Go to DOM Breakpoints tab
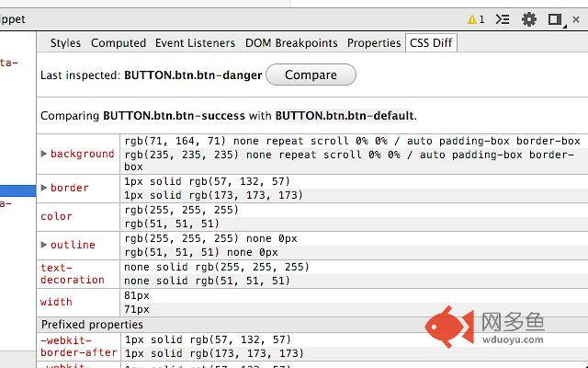The width and height of the screenshot is (588, 368). (291, 43)
